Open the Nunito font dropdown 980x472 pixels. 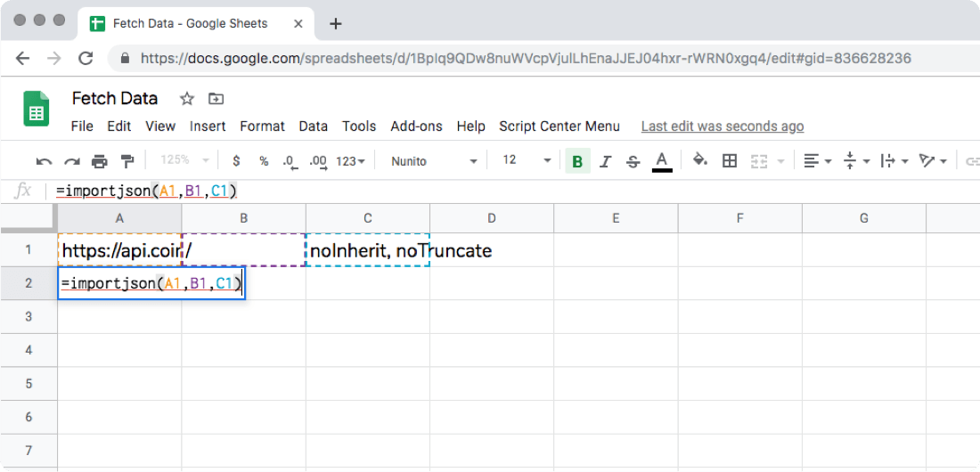[x=434, y=161]
